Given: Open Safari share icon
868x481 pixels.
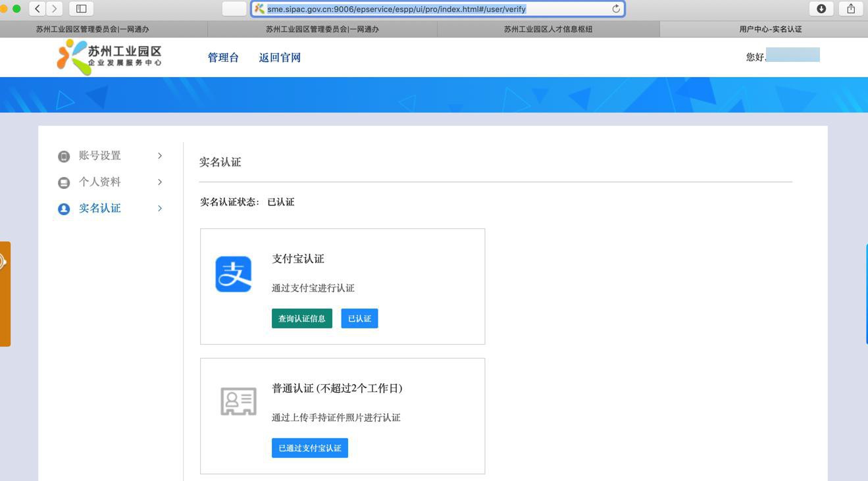Looking at the screenshot, I should point(851,9).
